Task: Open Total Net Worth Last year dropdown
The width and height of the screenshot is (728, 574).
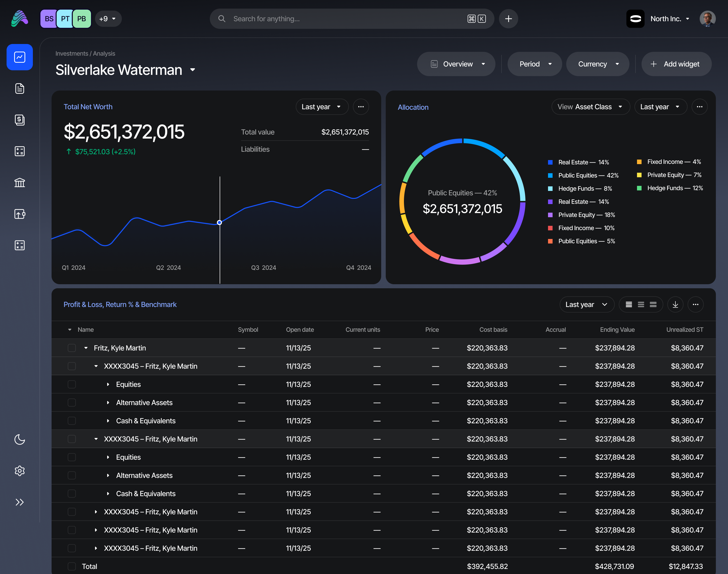Action: click(322, 107)
